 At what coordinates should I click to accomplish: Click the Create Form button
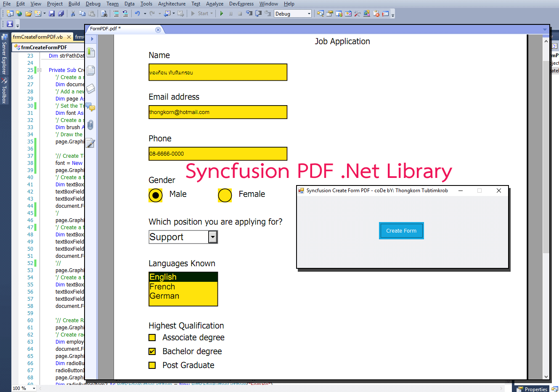[401, 231]
